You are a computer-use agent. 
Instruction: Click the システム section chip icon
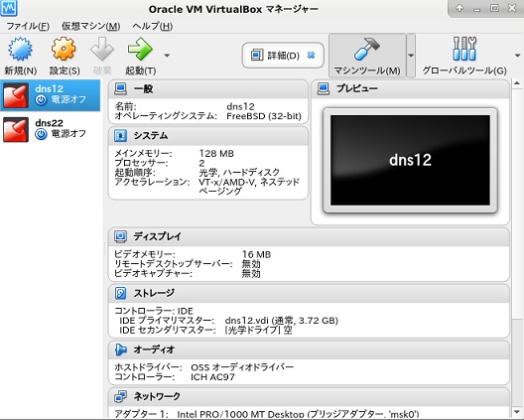coord(120,135)
